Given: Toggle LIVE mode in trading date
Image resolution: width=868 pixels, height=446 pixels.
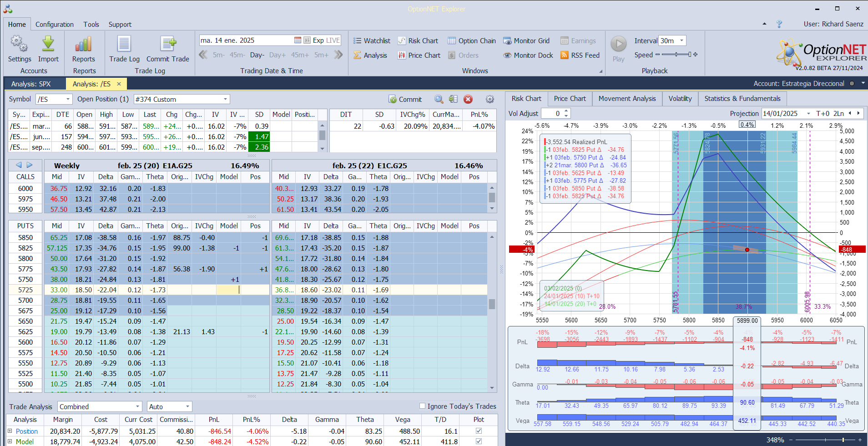Looking at the screenshot, I should pyautogui.click(x=333, y=40).
